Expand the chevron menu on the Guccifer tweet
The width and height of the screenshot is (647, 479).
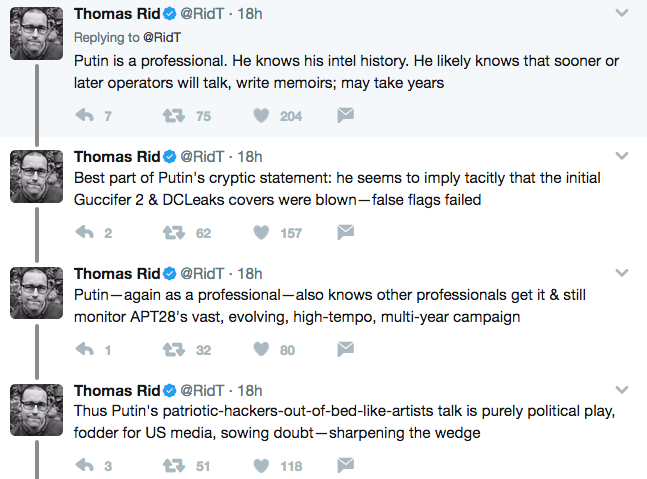click(x=621, y=156)
